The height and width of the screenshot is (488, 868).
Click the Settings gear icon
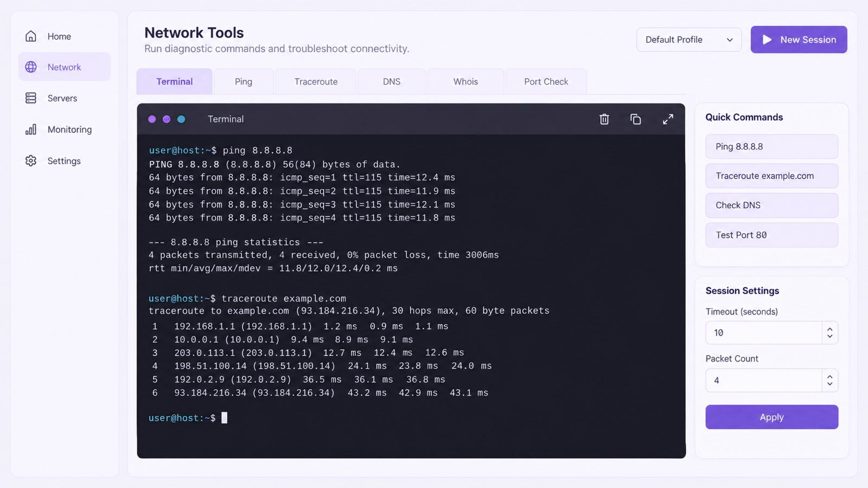click(x=31, y=161)
